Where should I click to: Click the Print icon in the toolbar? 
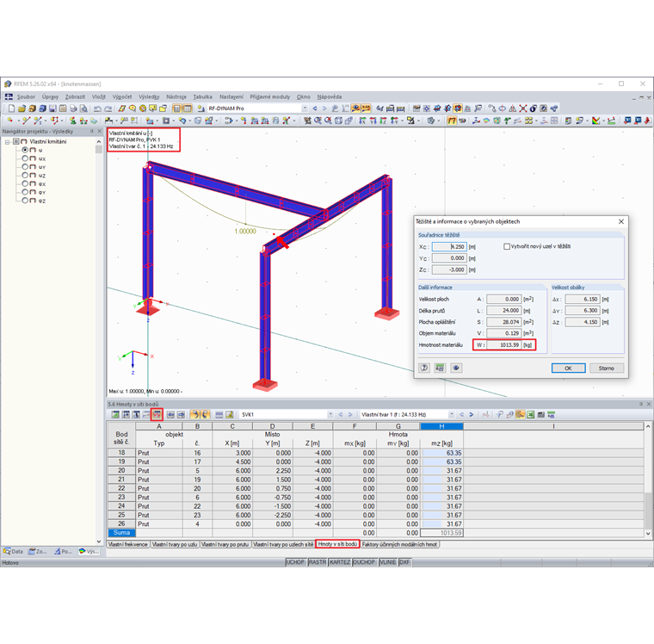point(73,108)
